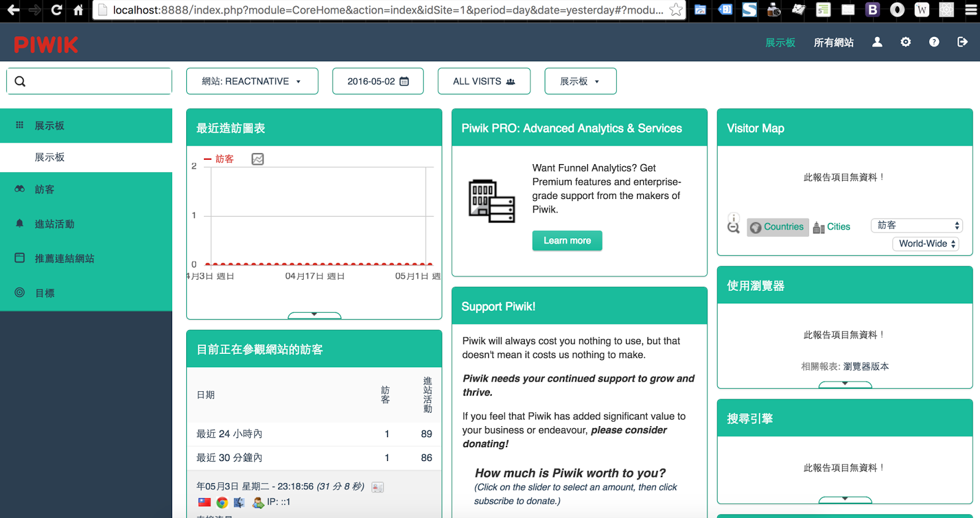Sign out using the logout icon

tap(962, 42)
